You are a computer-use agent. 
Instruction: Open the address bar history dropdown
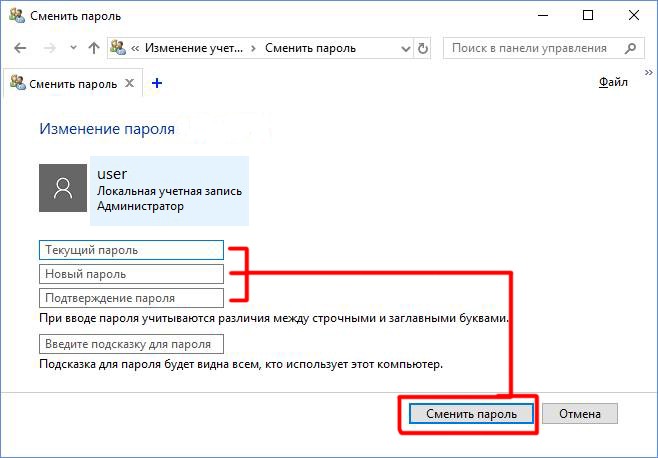(405, 49)
